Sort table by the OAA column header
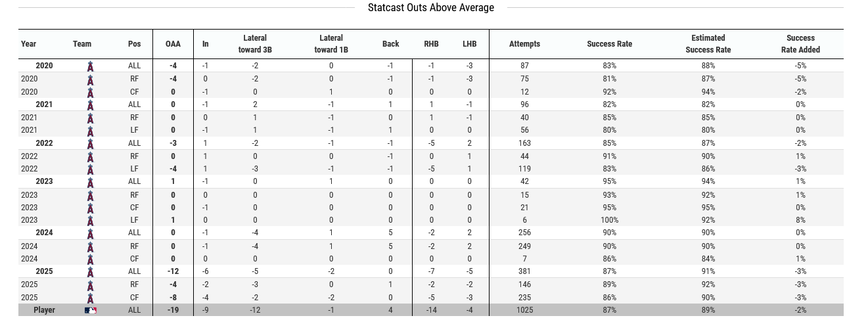 tap(173, 44)
